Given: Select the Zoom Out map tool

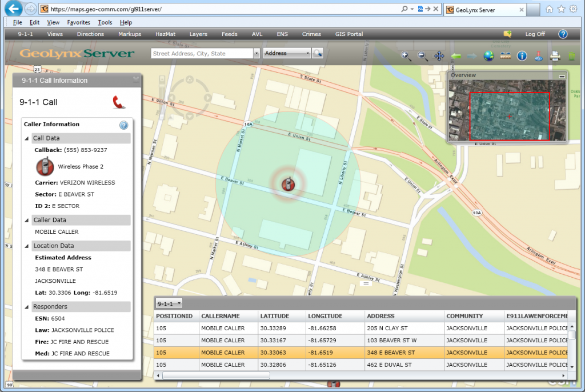Looking at the screenshot, I should coord(422,56).
